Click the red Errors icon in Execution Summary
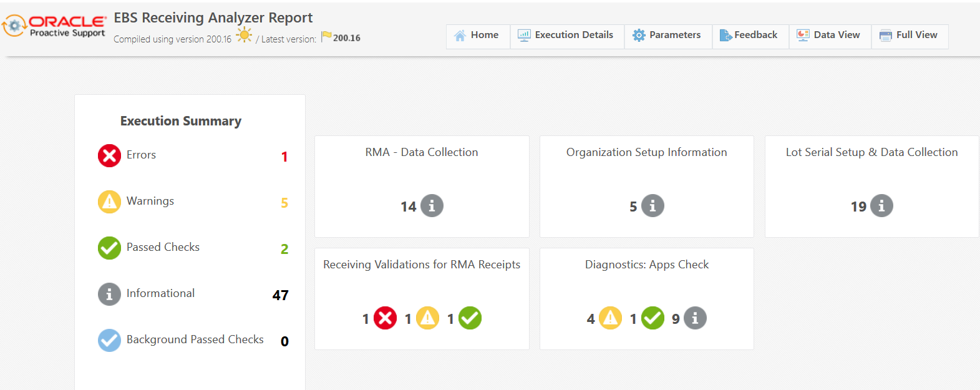The width and height of the screenshot is (980, 390). click(109, 155)
